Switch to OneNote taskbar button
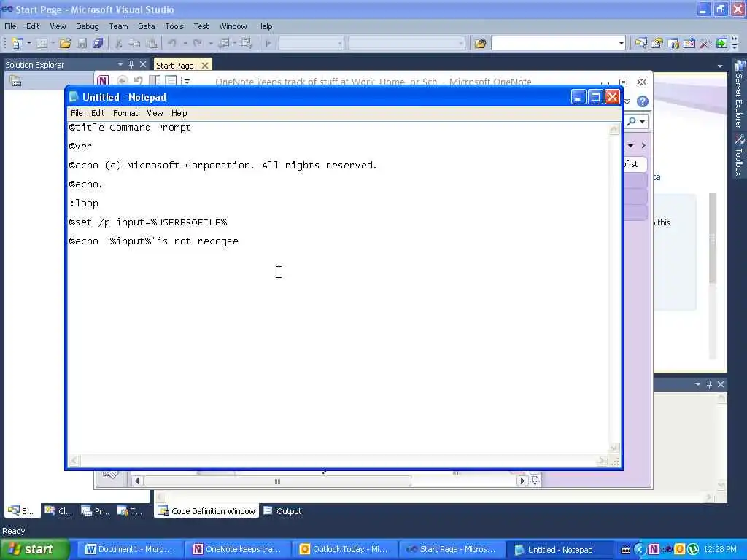The width and height of the screenshot is (747, 560). click(x=237, y=550)
